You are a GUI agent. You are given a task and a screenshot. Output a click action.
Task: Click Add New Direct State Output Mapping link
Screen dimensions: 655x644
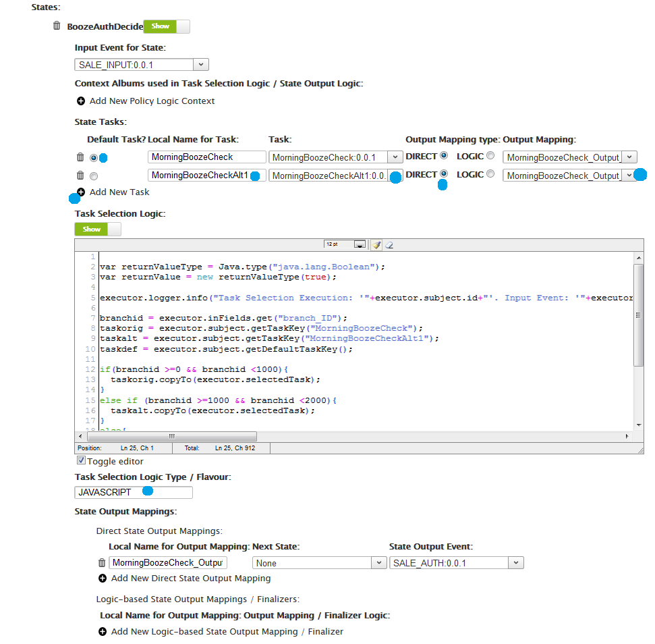[191, 578]
